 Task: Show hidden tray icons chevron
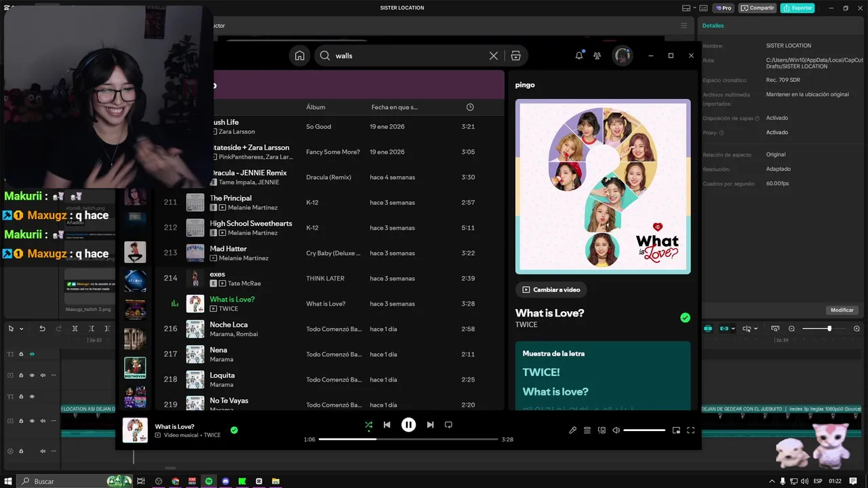pos(772,481)
